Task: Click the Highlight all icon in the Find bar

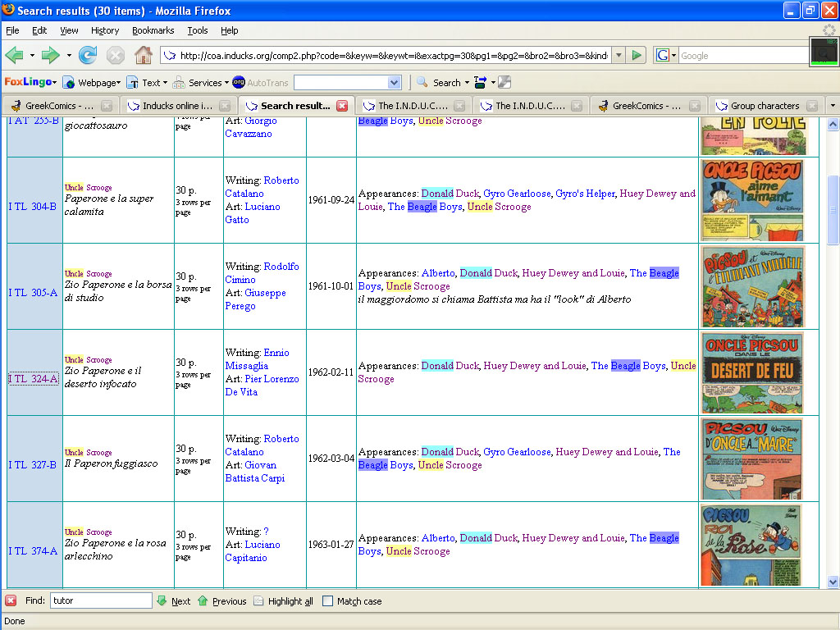Action: (258, 600)
